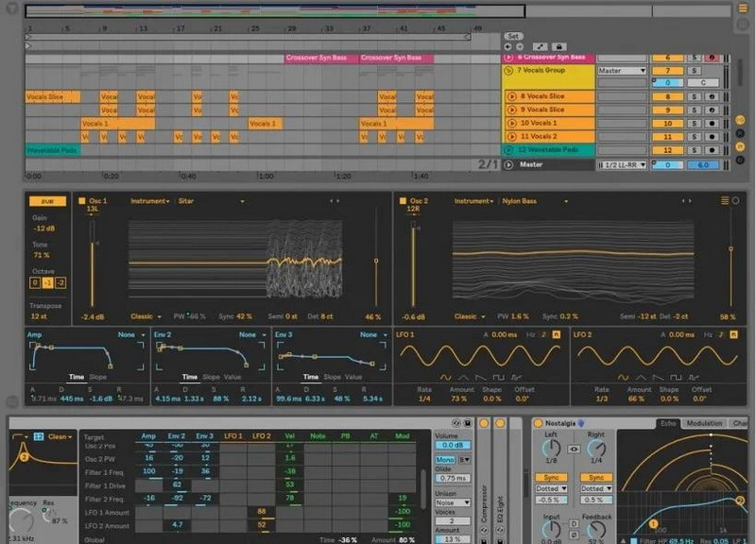
Task: Open Osc 2 Classic effect mode dropdown
Action: (x=470, y=316)
